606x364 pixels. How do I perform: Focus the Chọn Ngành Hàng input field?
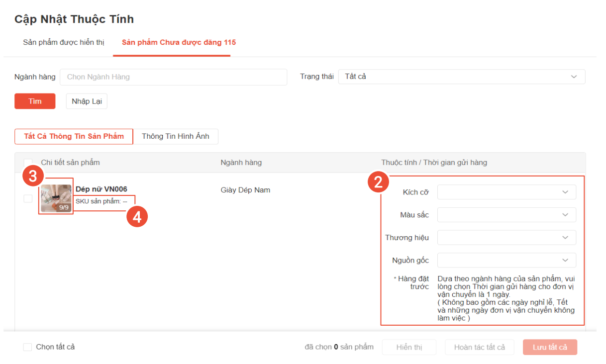173,77
